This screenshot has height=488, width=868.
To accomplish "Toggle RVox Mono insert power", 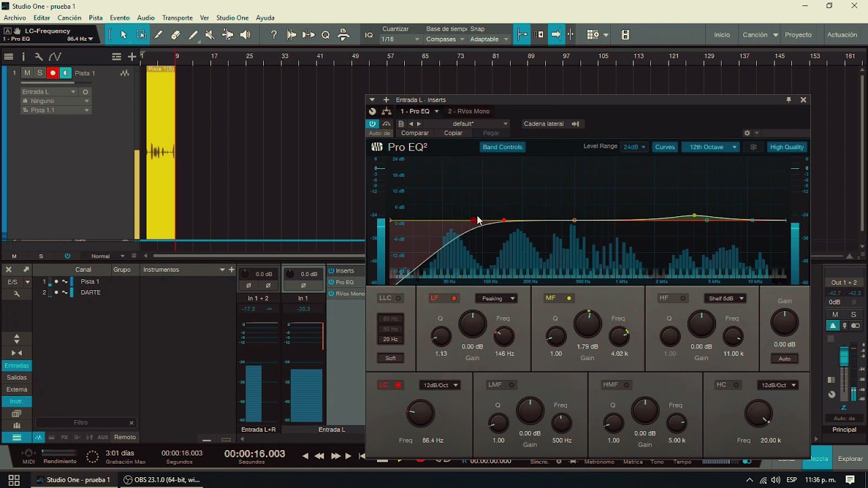I will pos(331,293).
